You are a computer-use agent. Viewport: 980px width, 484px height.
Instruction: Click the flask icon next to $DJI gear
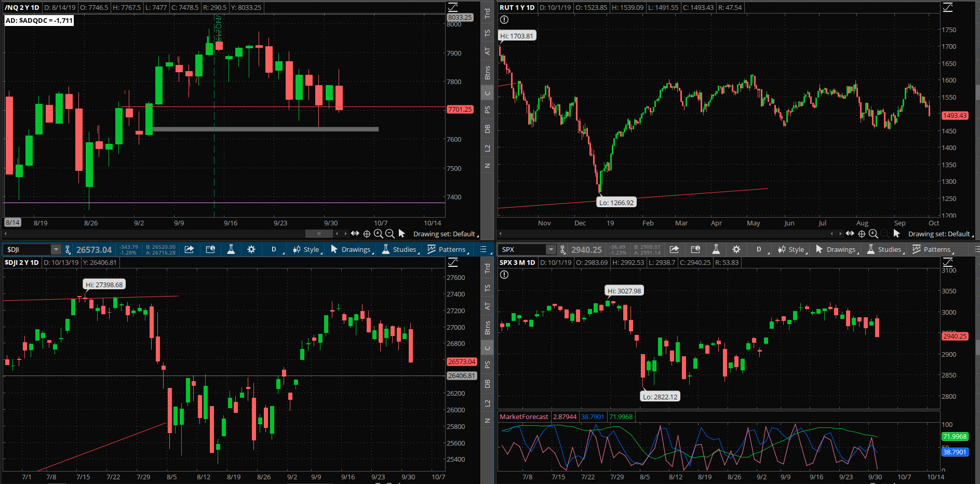click(231, 249)
